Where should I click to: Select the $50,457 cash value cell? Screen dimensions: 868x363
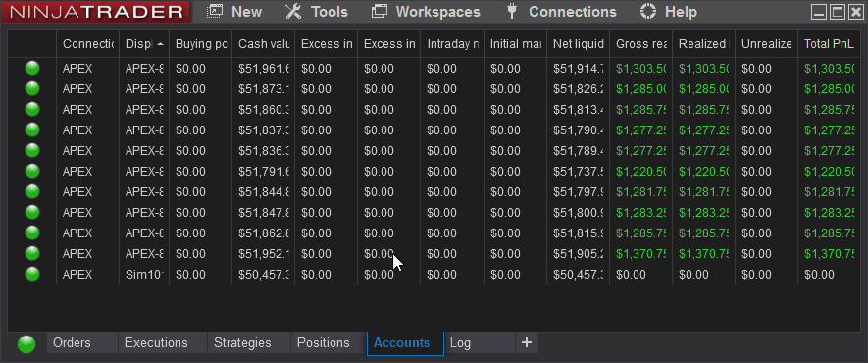[264, 275]
